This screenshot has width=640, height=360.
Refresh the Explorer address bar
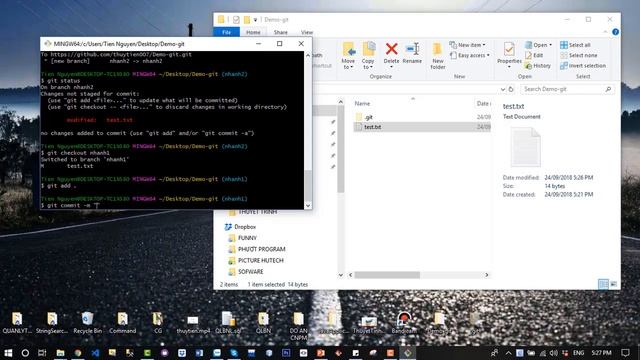pos(511,89)
